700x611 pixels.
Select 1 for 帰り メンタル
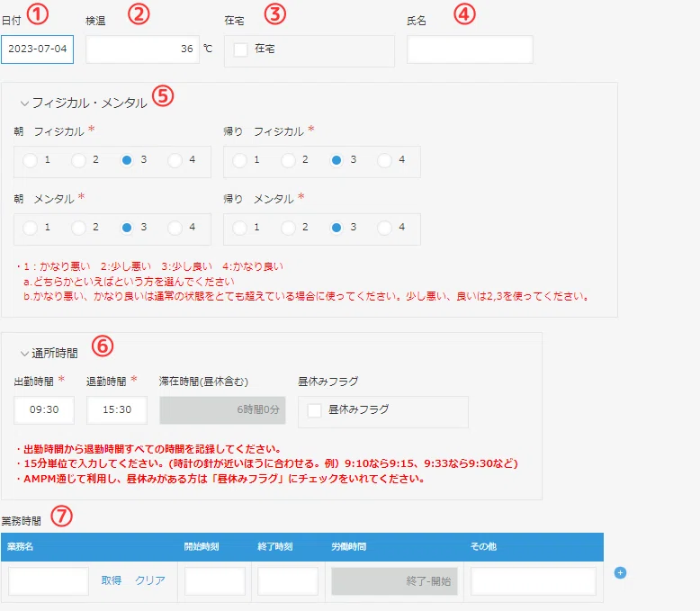pos(239,228)
